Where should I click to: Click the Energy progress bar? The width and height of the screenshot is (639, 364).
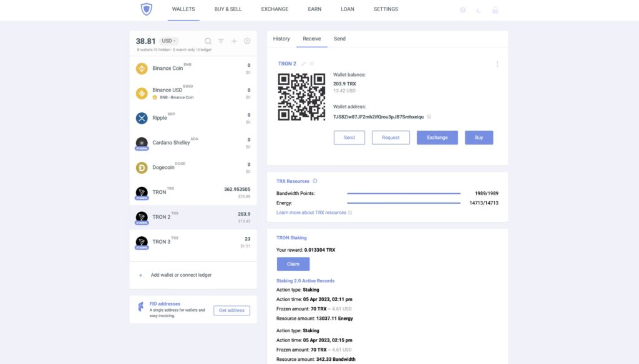[x=403, y=203]
